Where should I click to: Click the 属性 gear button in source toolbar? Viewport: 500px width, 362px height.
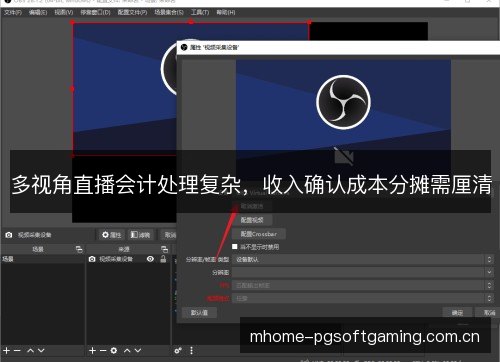tap(111, 235)
